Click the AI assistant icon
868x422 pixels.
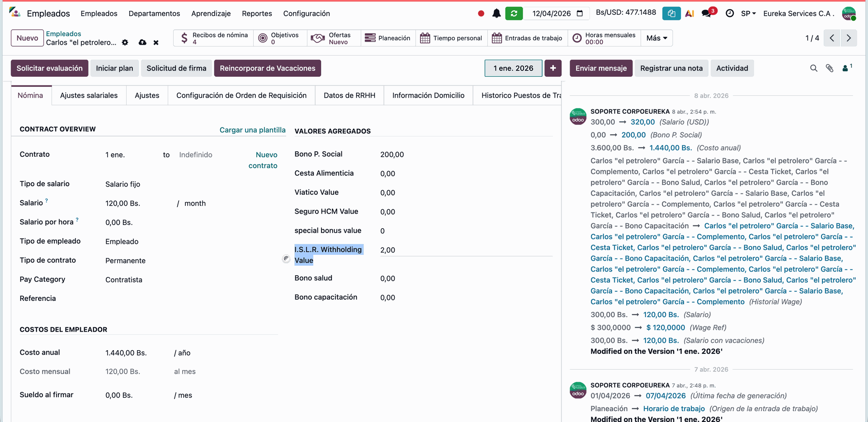(689, 14)
